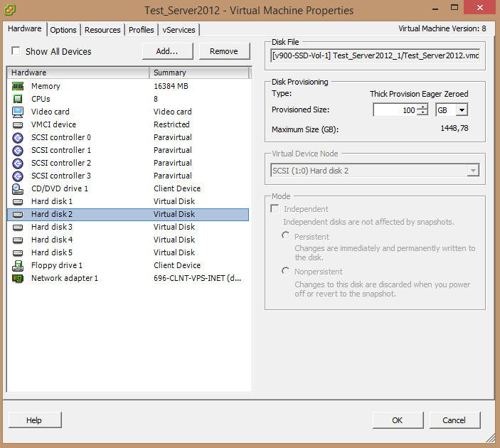This screenshot has height=448, width=500.
Task: Click the Add... button
Action: (x=167, y=51)
